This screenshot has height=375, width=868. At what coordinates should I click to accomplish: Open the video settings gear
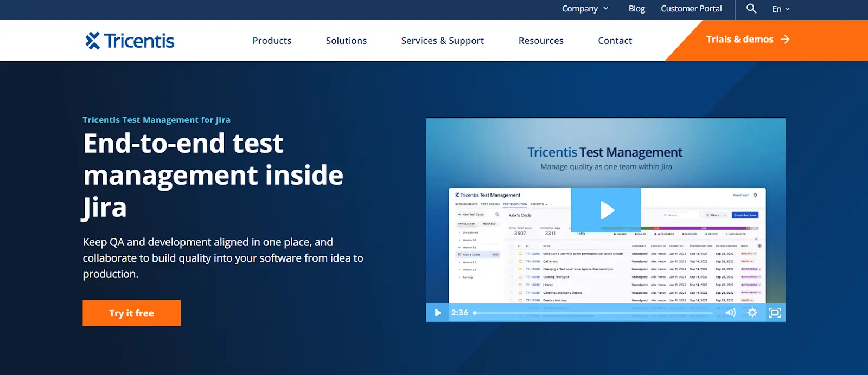point(752,313)
